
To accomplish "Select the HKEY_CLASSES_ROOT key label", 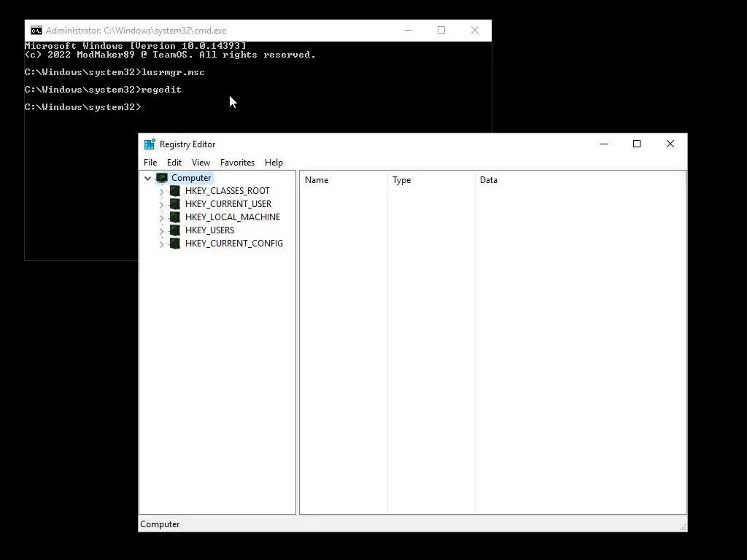I will (x=228, y=191).
